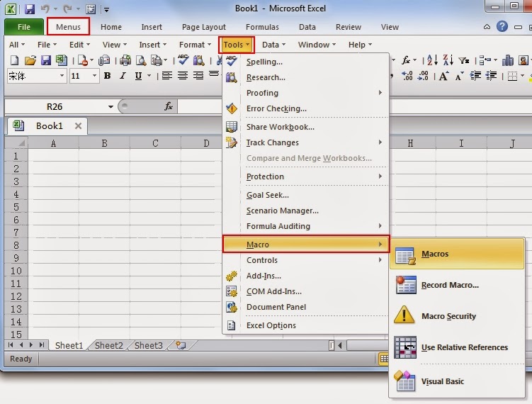Open the Edit classic menu
Viewport: 532px width, 404px height.
click(79, 45)
